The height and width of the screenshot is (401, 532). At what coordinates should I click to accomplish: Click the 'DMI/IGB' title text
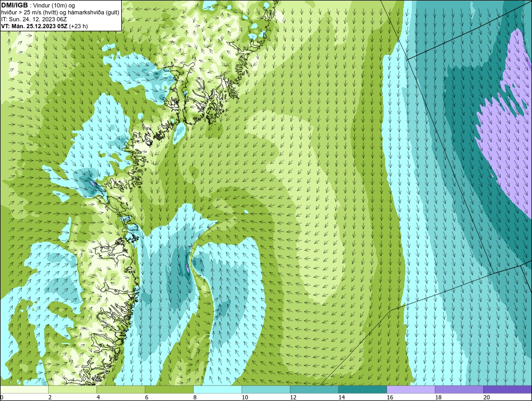click(14, 5)
